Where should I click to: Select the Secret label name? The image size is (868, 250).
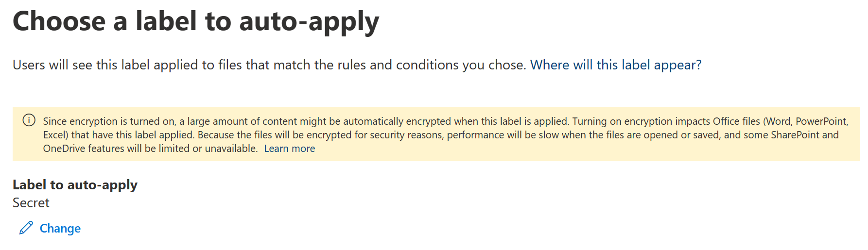pyautogui.click(x=31, y=203)
